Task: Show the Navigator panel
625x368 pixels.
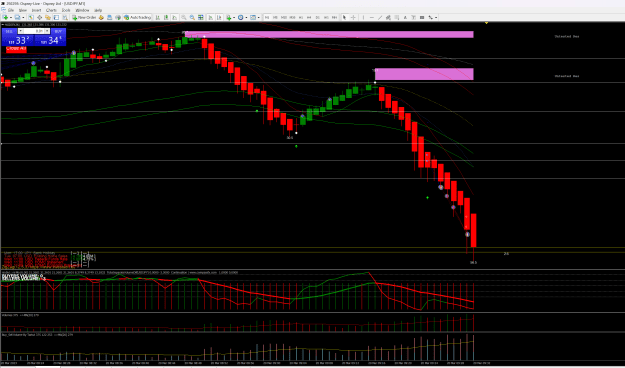Action: point(48,18)
